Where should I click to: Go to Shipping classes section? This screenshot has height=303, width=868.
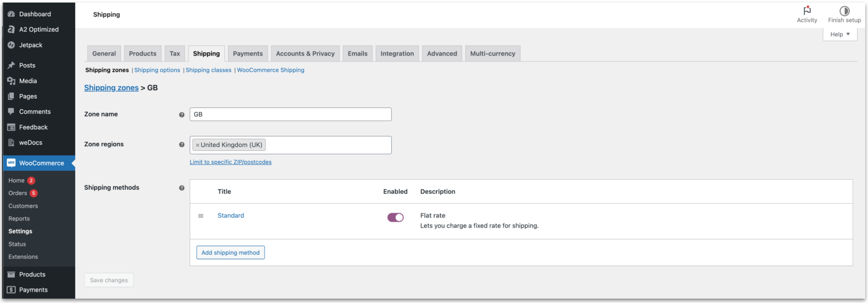click(x=208, y=70)
